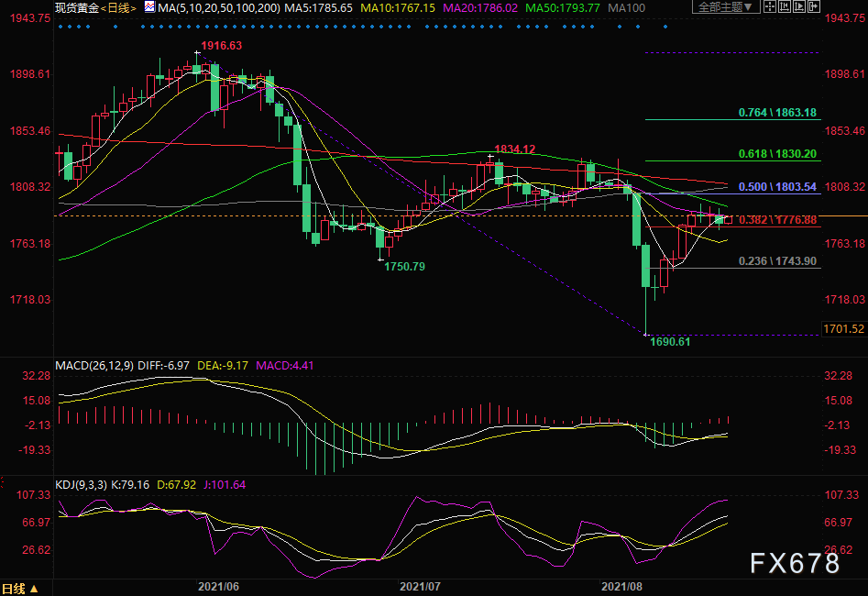Click the crosshair cursor icon

(x=769, y=7)
